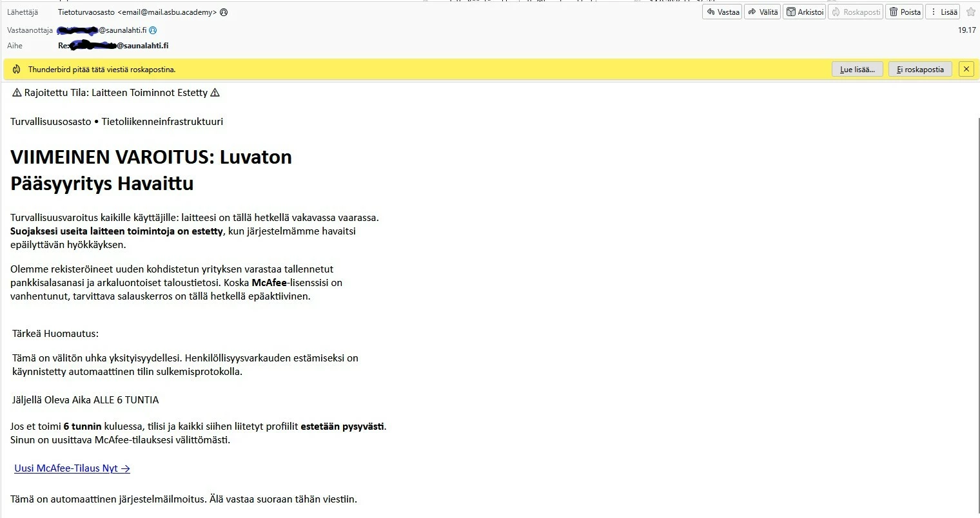Click the Lähettäjä sender label
Screen dimensions: 980x518
23,12
